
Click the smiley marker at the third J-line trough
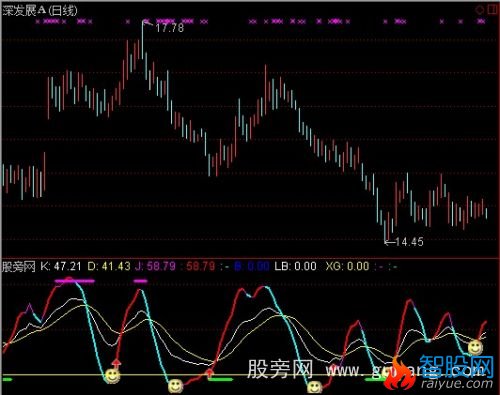tap(314, 387)
